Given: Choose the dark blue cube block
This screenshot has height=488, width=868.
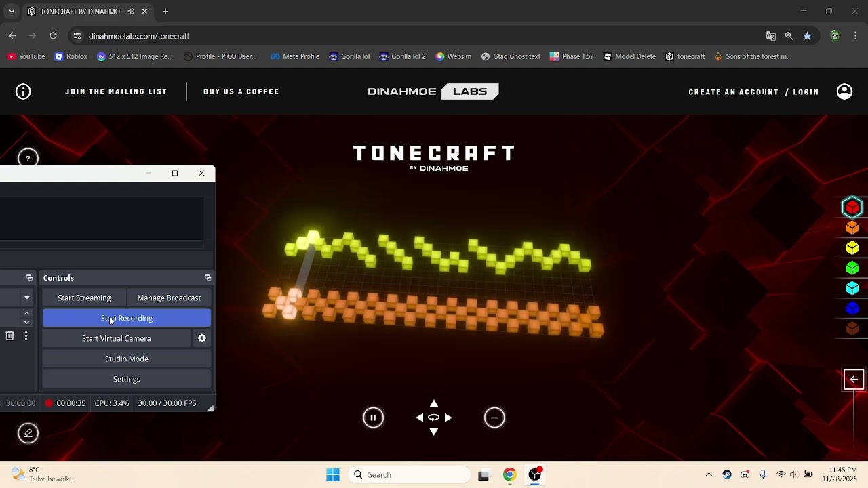Looking at the screenshot, I should pyautogui.click(x=852, y=309).
